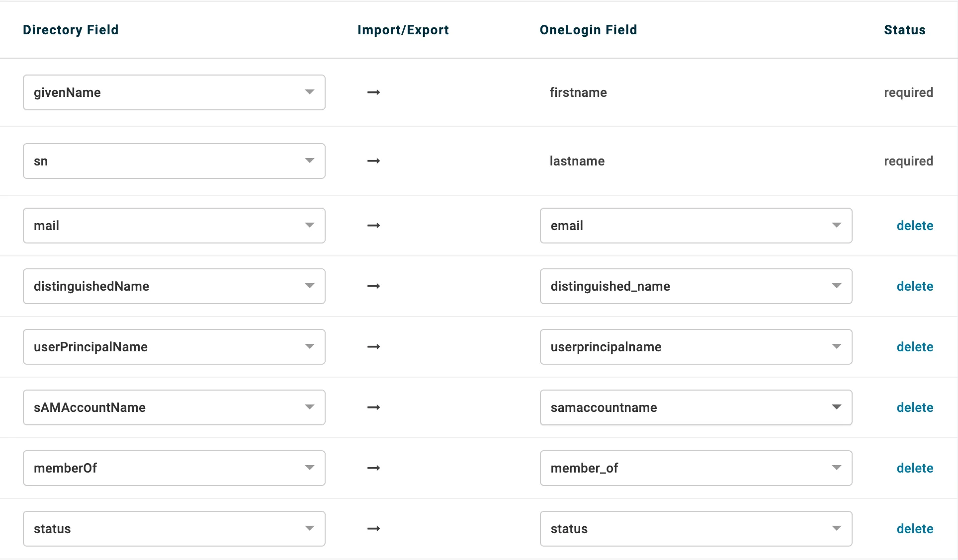The height and width of the screenshot is (560, 958).
Task: Click the Directory Field column header
Action: (71, 30)
